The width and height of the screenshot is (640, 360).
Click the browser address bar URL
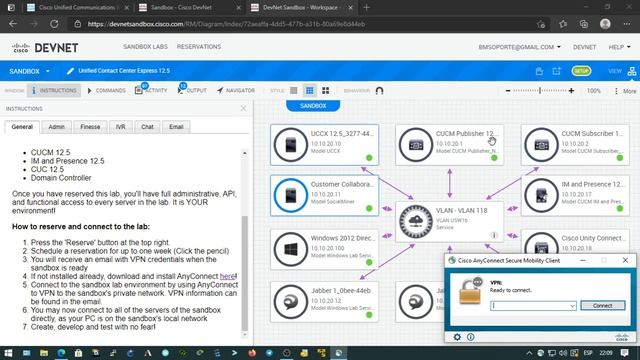coord(227,24)
